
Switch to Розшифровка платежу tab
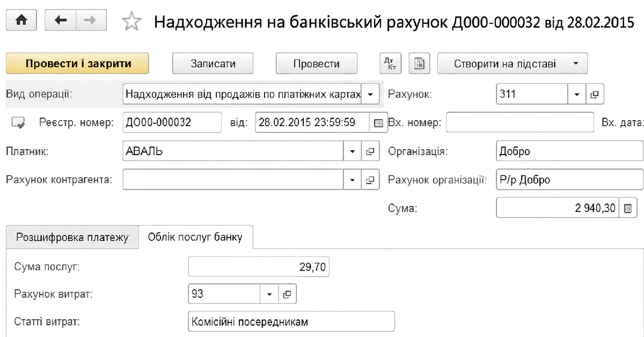point(72,237)
